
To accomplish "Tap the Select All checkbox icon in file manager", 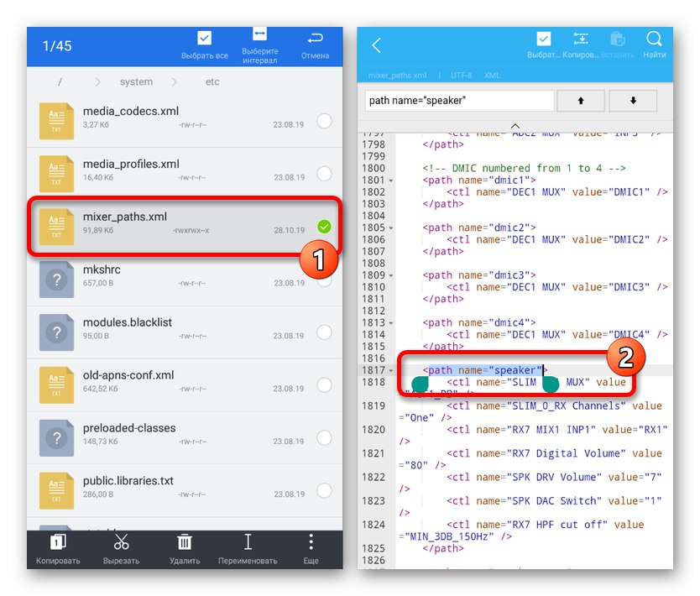I will [x=205, y=39].
